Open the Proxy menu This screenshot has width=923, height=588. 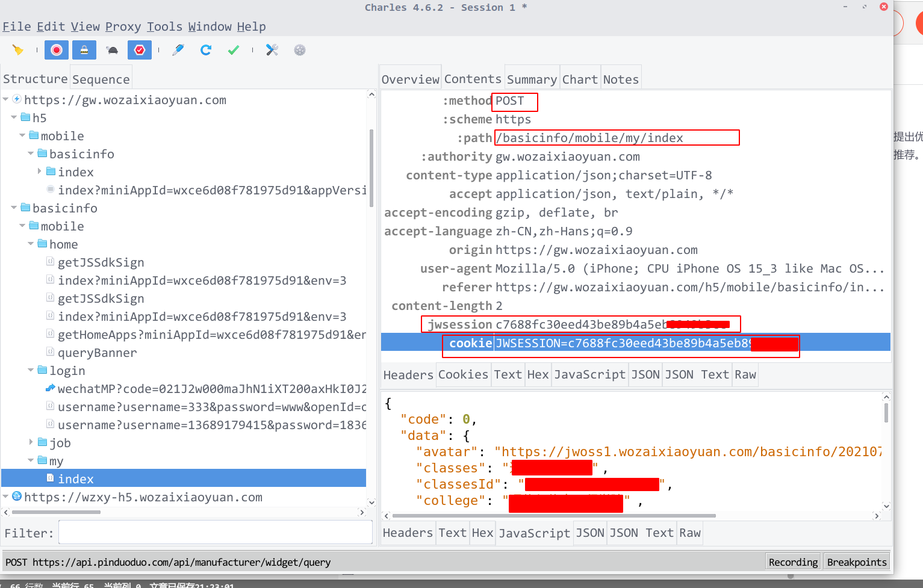pyautogui.click(x=123, y=26)
